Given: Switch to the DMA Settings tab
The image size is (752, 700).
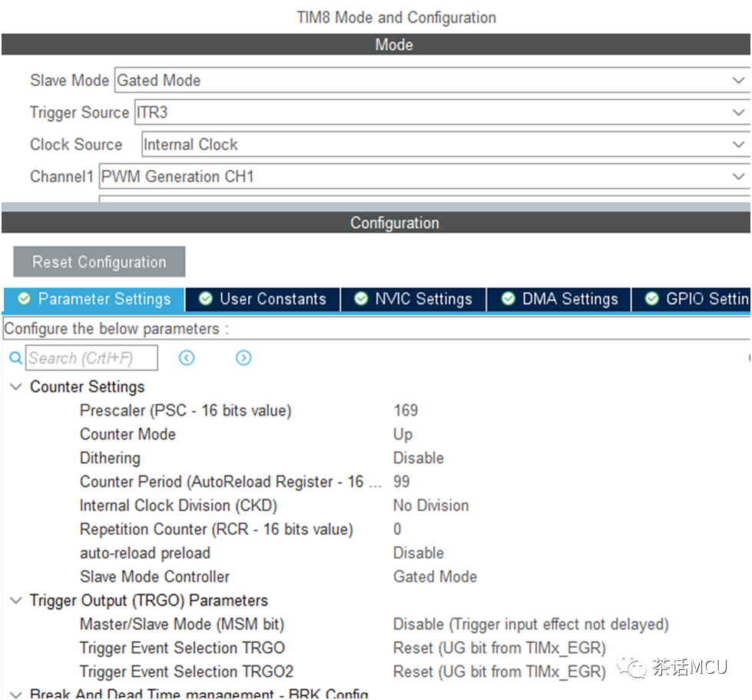Looking at the screenshot, I should click(x=558, y=300).
